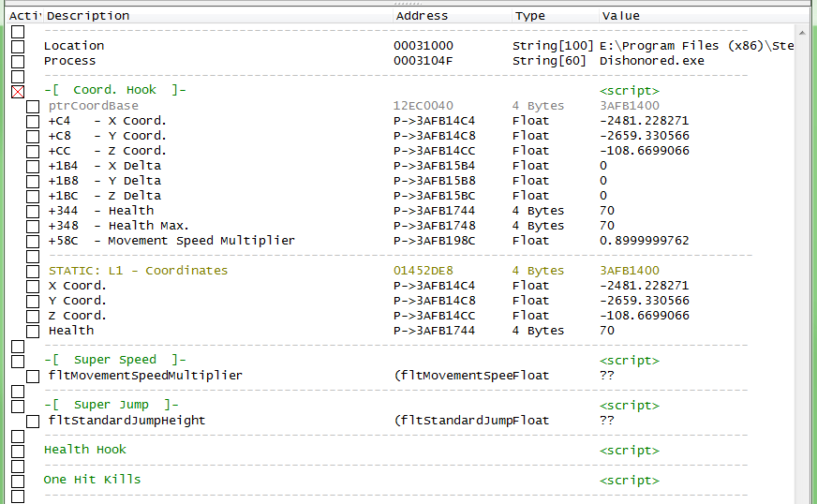Click <script> value of One Hit Kills
Image resolution: width=817 pixels, height=504 pixels.
pyautogui.click(x=630, y=481)
